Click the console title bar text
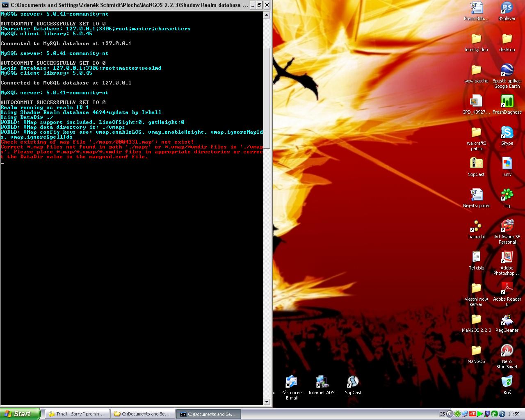The image size is (525, 420). 129,5
